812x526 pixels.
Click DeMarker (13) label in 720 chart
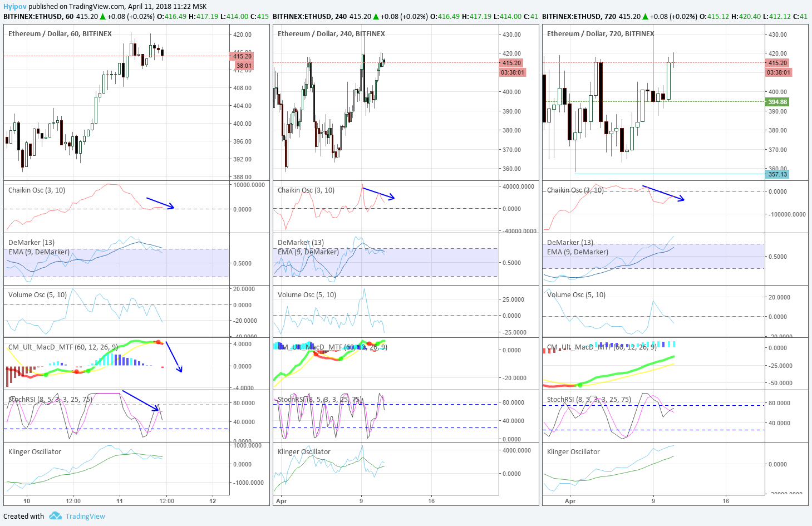tap(570, 242)
